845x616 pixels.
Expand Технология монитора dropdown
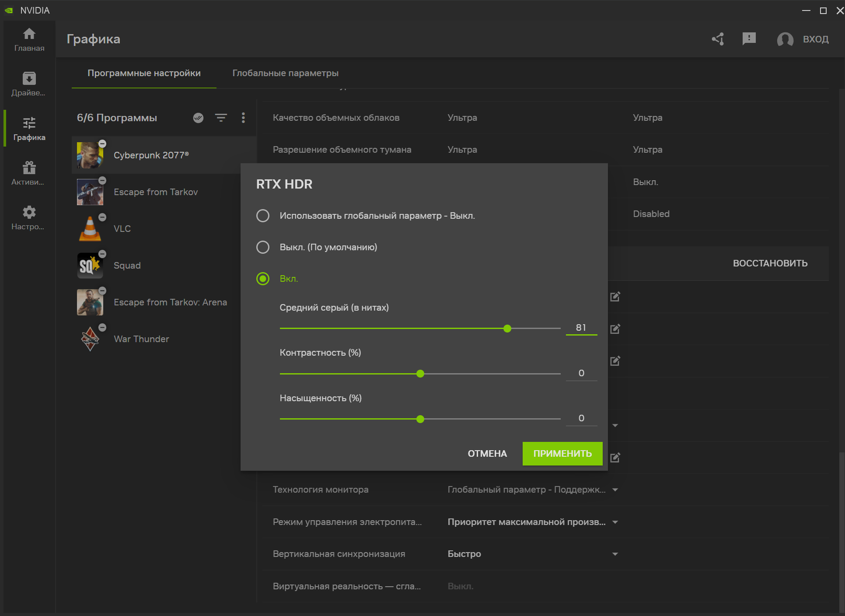pos(615,490)
